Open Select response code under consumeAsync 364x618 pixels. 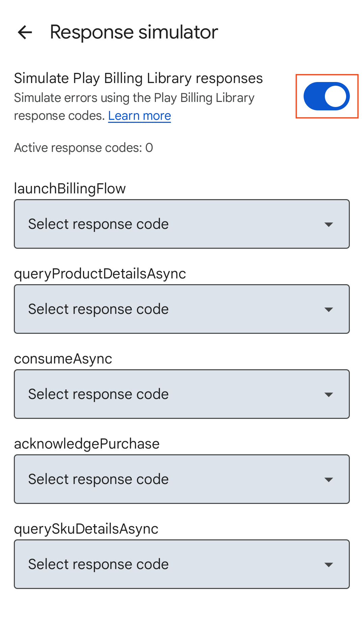182,394
